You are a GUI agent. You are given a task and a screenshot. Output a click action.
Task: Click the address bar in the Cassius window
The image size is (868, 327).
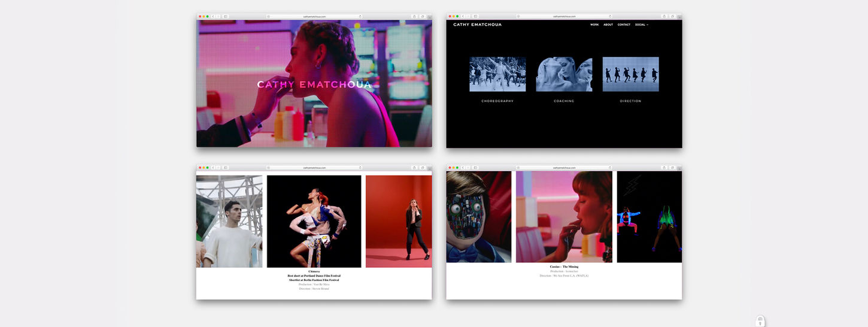pyautogui.click(x=564, y=168)
